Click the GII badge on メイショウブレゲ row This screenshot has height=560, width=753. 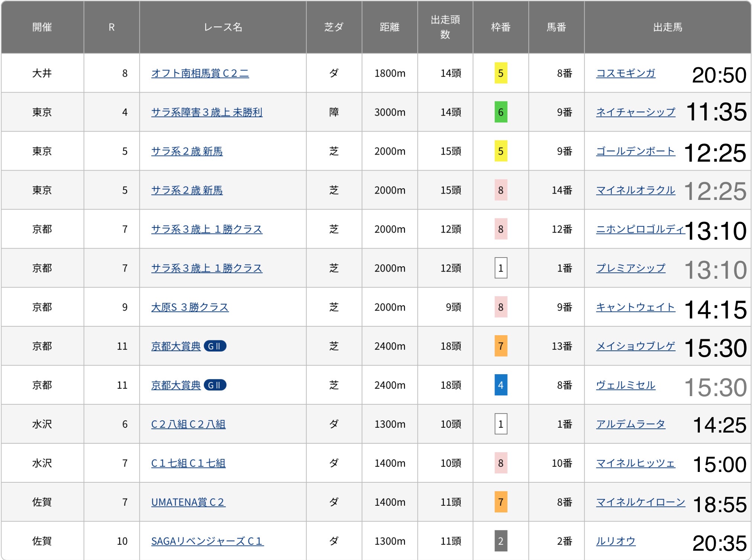(215, 346)
